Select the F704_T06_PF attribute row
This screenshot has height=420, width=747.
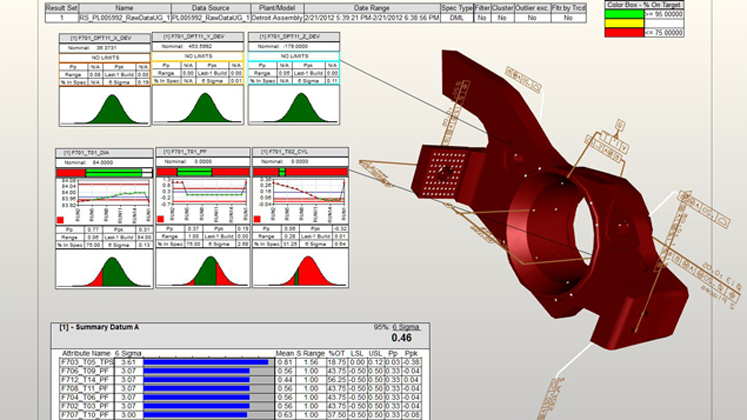[241, 397]
